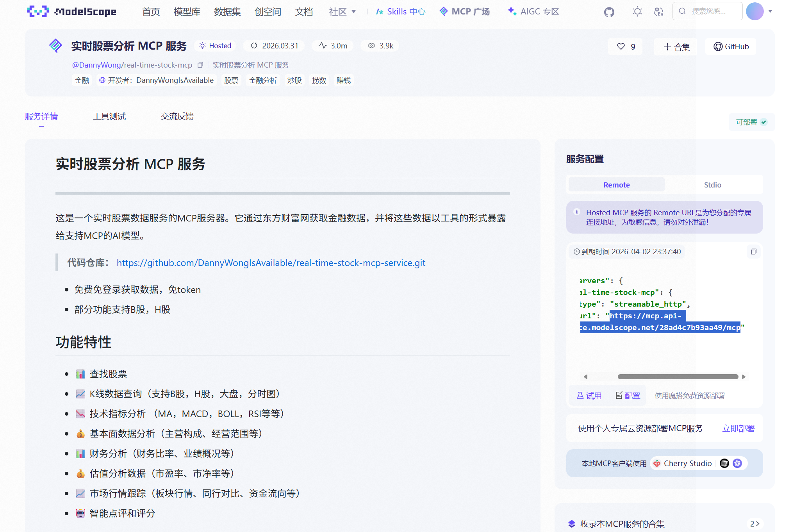
Task: Click the horizontal scrollbar in config panel
Action: pyautogui.click(x=678, y=377)
